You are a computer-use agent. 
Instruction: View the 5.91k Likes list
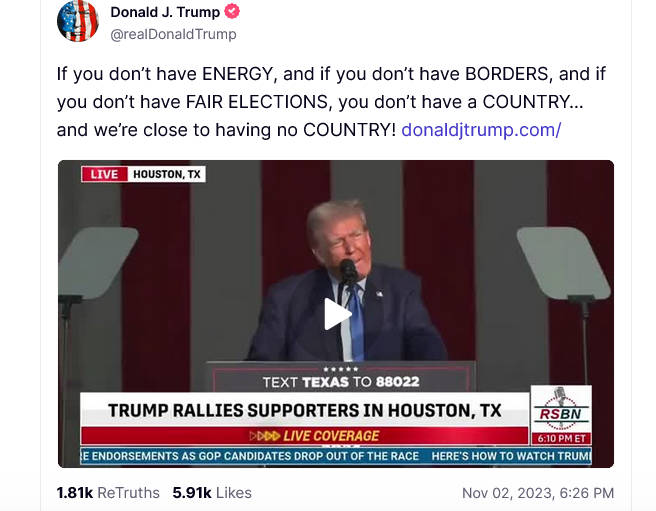pos(212,493)
